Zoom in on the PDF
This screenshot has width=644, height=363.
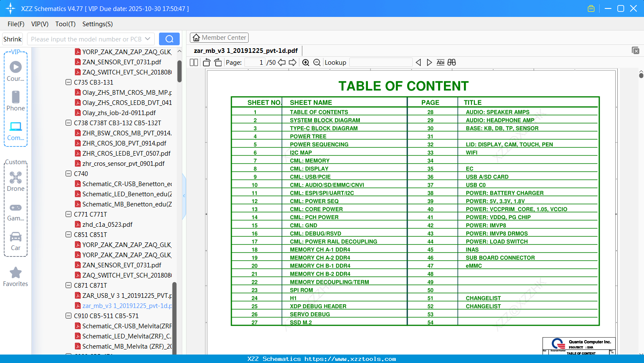click(306, 63)
